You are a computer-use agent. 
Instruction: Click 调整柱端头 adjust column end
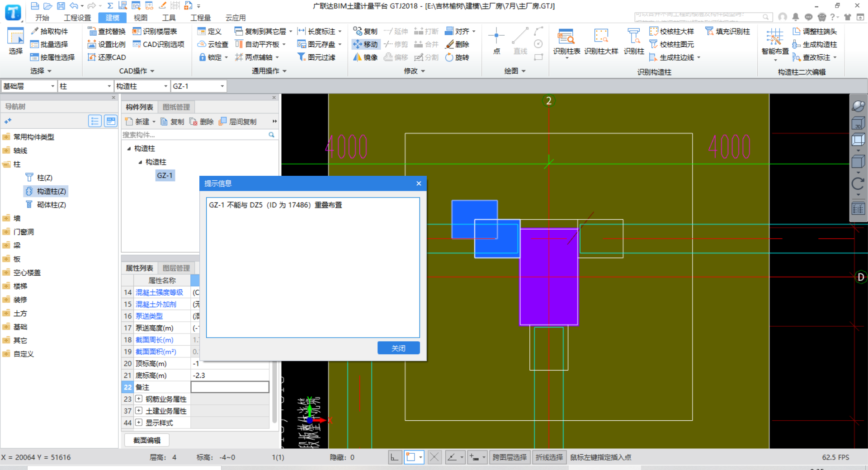click(x=815, y=31)
